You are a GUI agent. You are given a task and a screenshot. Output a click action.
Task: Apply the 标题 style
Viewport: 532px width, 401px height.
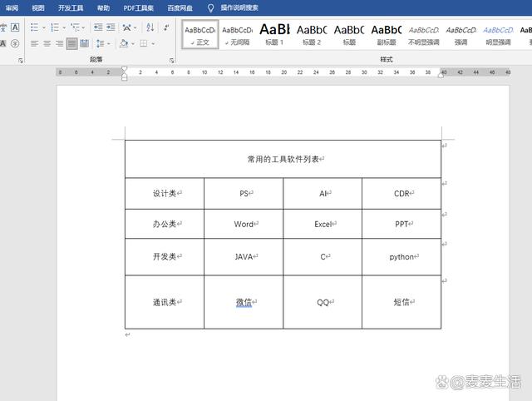pyautogui.click(x=349, y=35)
